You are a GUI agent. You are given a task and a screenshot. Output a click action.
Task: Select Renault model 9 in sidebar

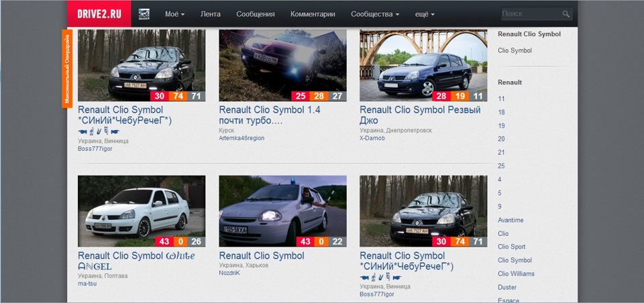499,206
